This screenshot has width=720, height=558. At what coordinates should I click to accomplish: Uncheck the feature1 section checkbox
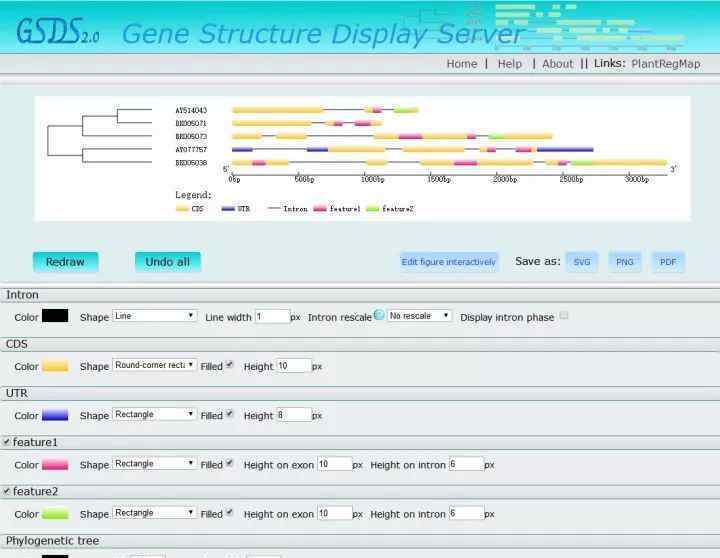6,441
